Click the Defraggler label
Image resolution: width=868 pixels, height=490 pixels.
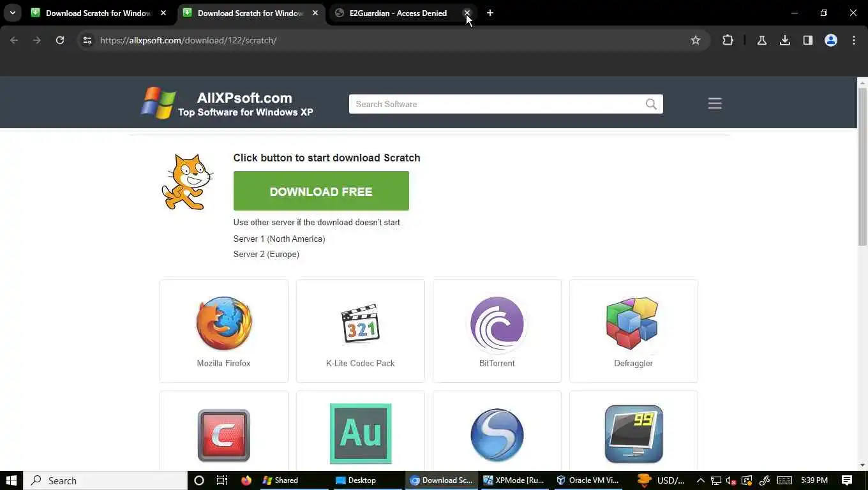(633, 363)
